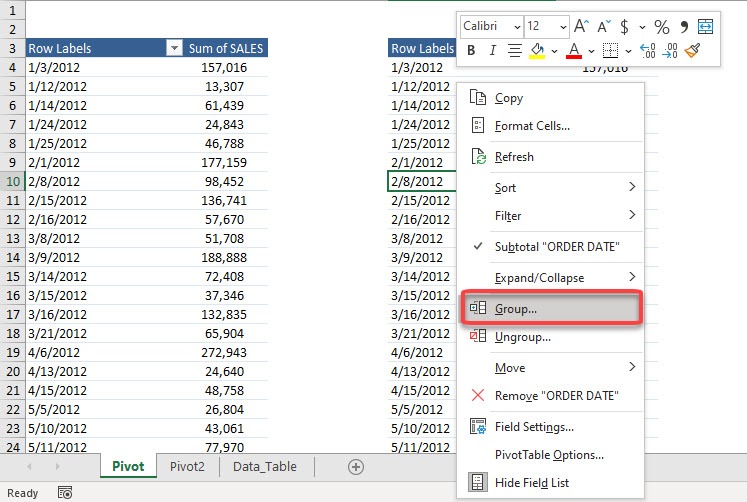The image size is (747, 502).
Task: Click previous sheet navigation arrow
Action: pos(29,466)
